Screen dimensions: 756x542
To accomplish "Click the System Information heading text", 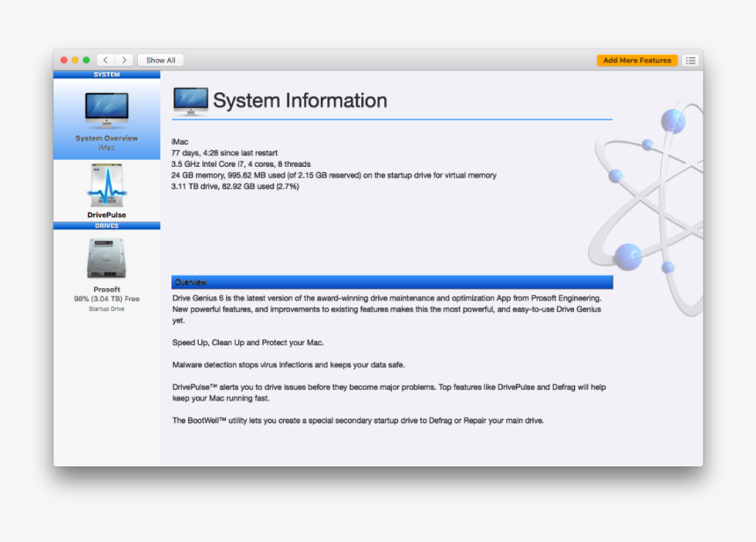I will tap(300, 101).
